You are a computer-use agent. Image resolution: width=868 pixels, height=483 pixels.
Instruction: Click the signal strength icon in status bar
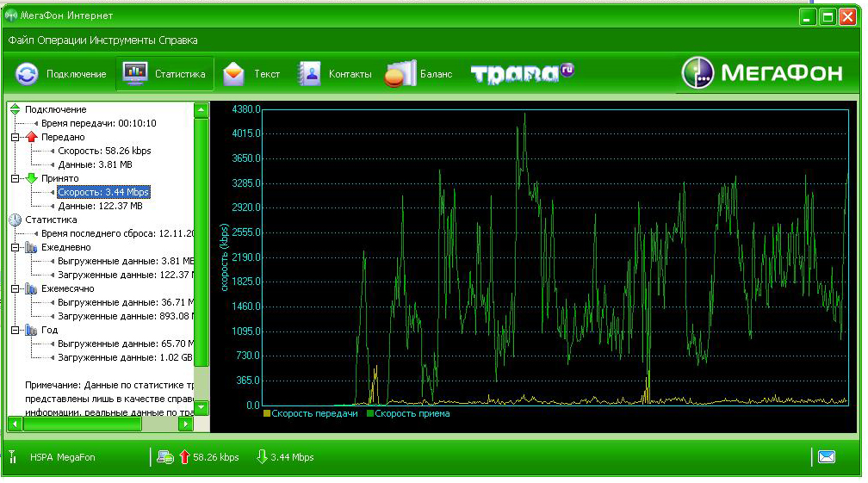tap(12, 457)
